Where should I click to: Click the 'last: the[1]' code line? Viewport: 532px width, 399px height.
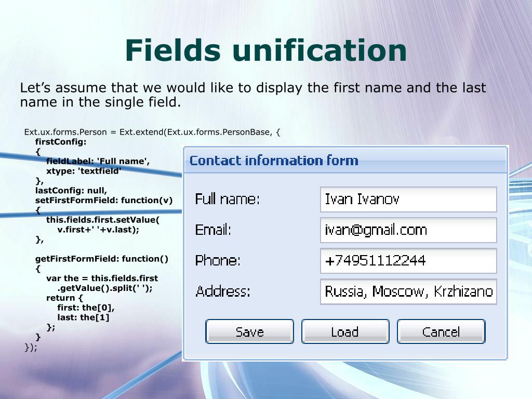click(x=83, y=317)
